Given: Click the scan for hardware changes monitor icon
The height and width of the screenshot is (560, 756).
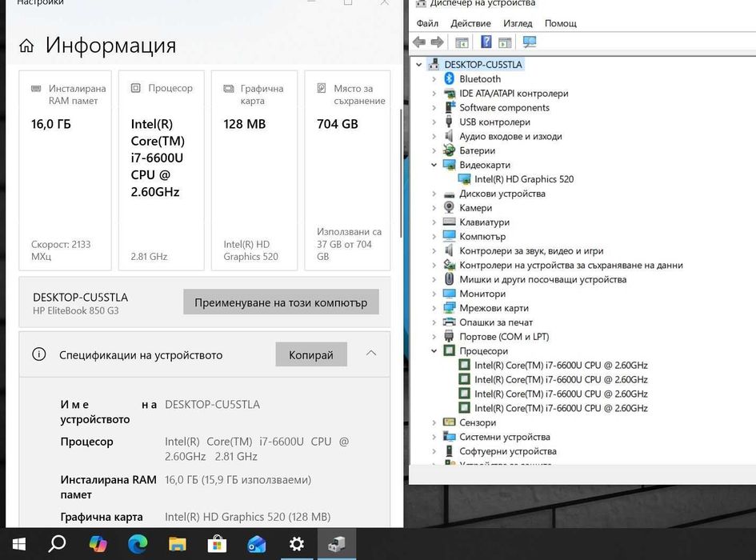Looking at the screenshot, I should 530,42.
